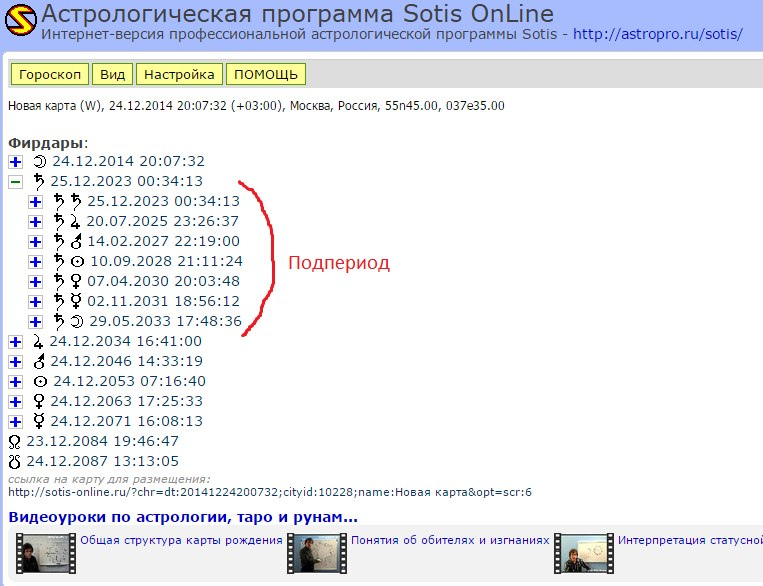763x586 pixels.
Task: Click Sun glyph beside 24.12.2053
Action: (x=40, y=382)
